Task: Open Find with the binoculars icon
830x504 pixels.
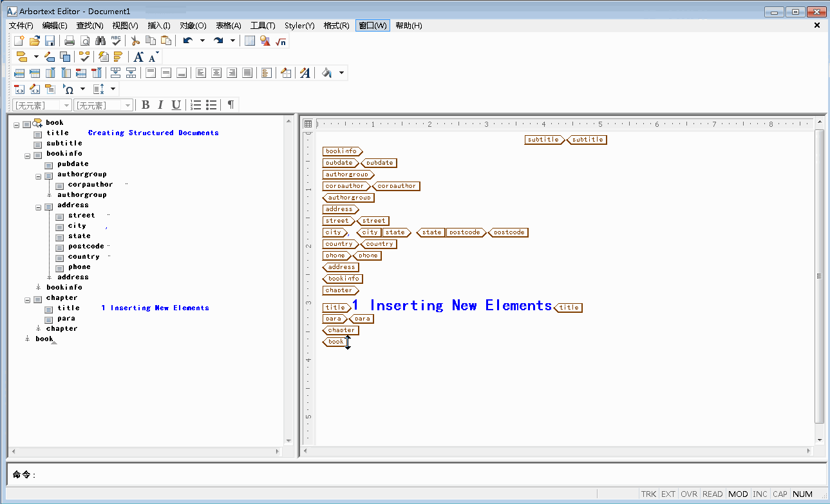Action: [x=100, y=41]
